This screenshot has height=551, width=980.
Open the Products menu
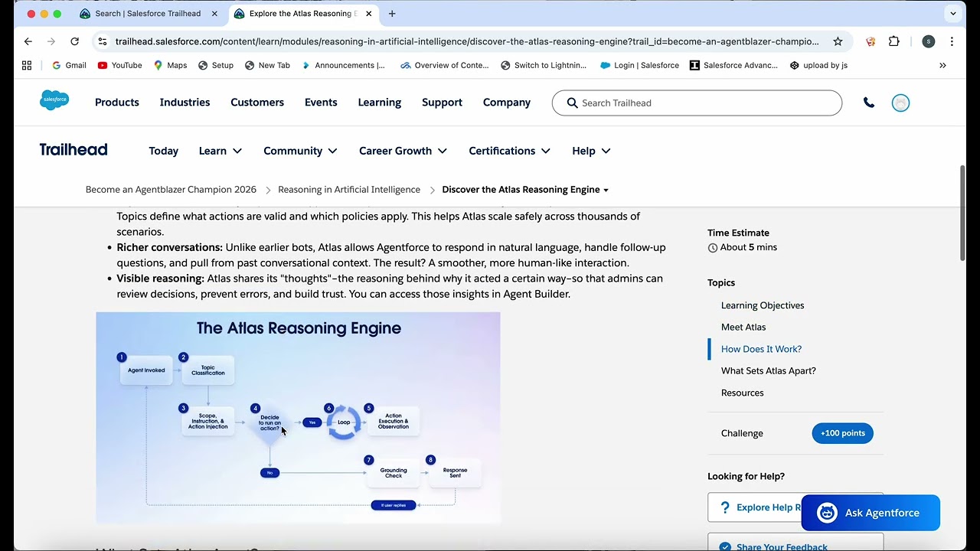[x=117, y=103]
